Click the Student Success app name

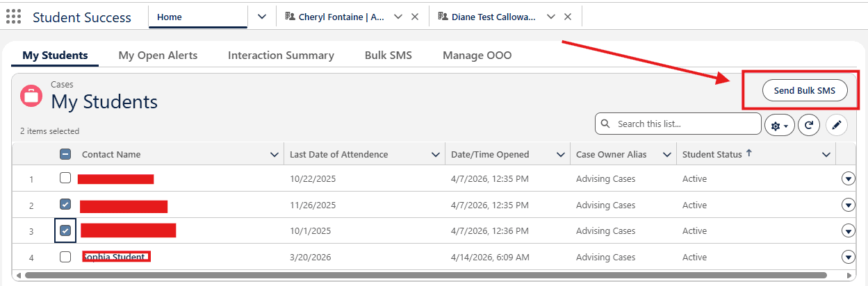[x=82, y=17]
